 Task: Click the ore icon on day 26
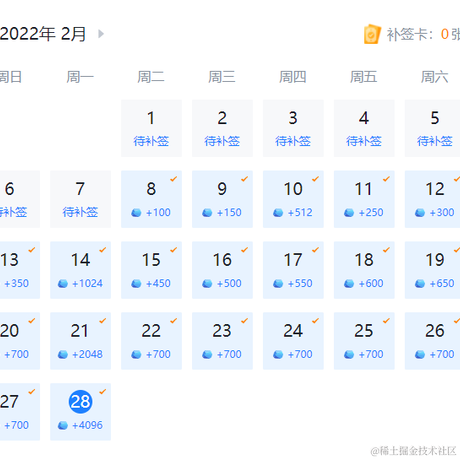[420, 355]
